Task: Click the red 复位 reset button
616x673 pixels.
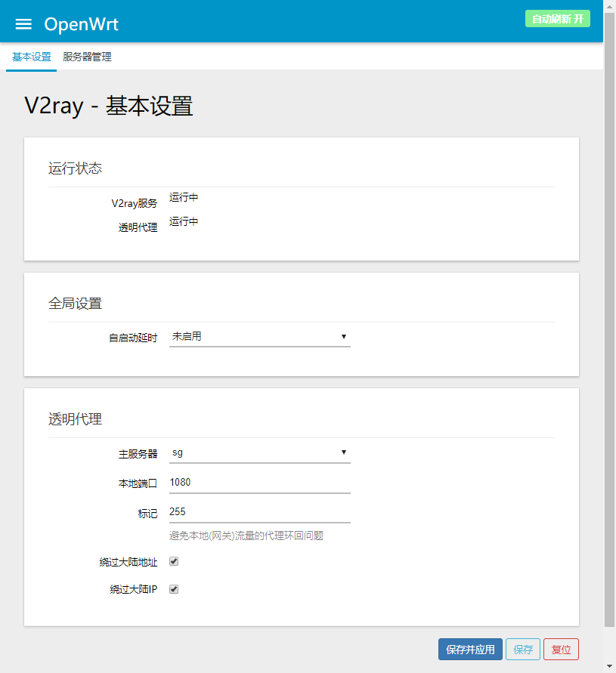Action: pos(561,650)
